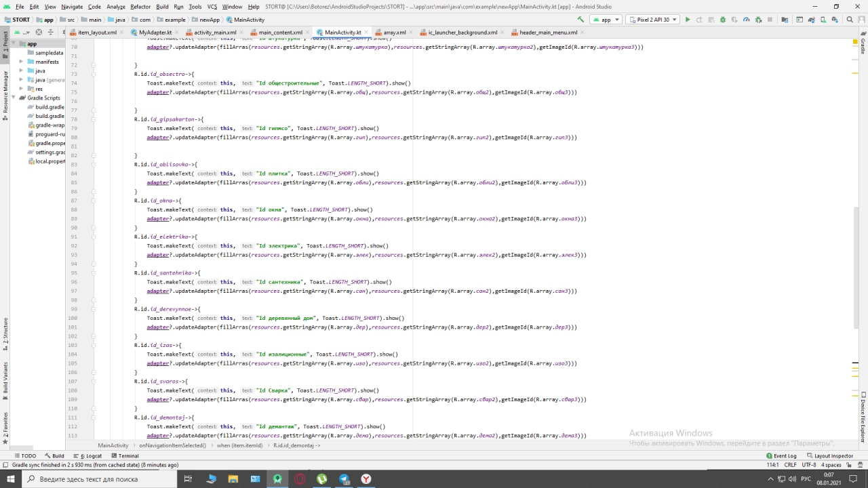The image size is (868, 488).
Task: Select the proguard-rules file in the tree
Action: (45, 134)
